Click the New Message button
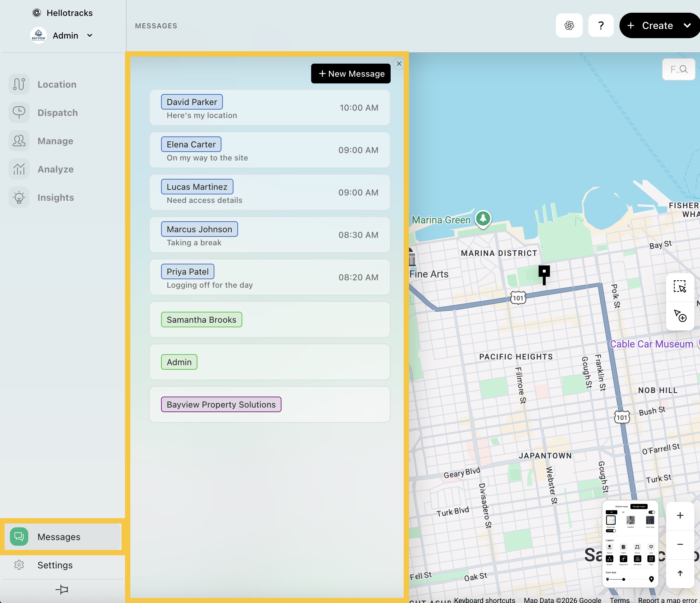This screenshot has width=700, height=603. pyautogui.click(x=351, y=74)
